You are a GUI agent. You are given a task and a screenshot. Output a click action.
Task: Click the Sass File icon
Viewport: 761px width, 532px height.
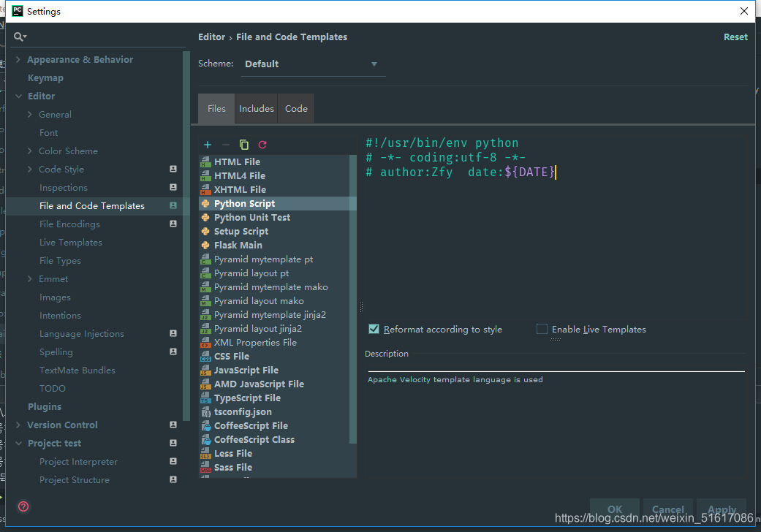click(x=205, y=468)
